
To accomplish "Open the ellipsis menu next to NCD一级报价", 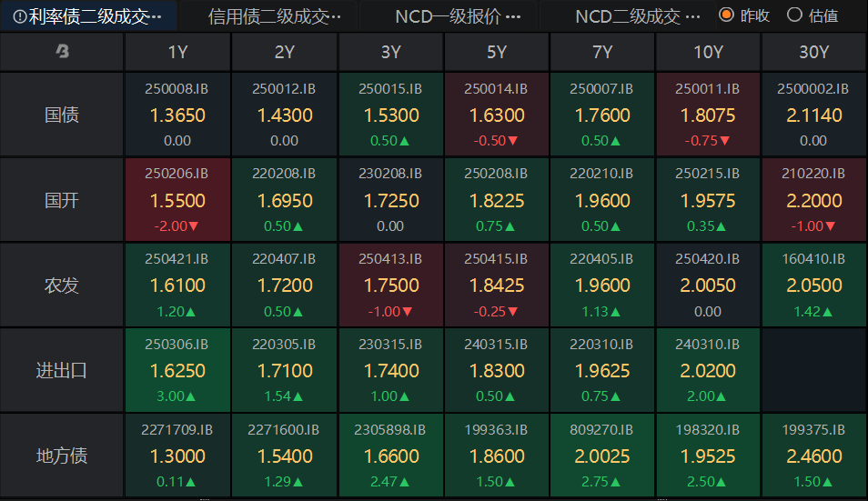I will pyautogui.click(x=513, y=17).
